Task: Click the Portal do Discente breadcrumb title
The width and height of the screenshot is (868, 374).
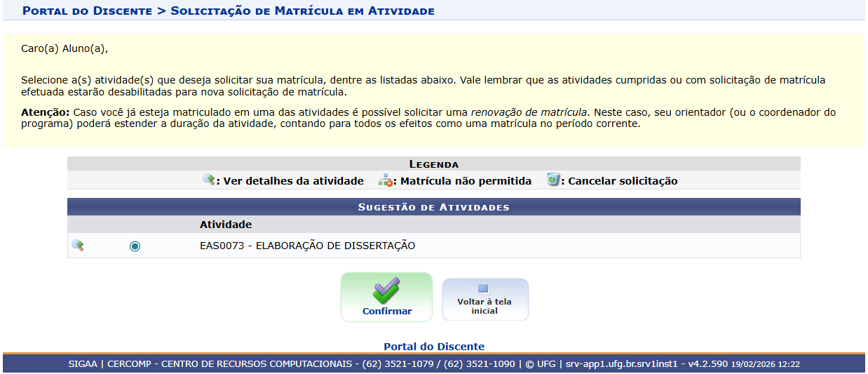Action: point(87,11)
